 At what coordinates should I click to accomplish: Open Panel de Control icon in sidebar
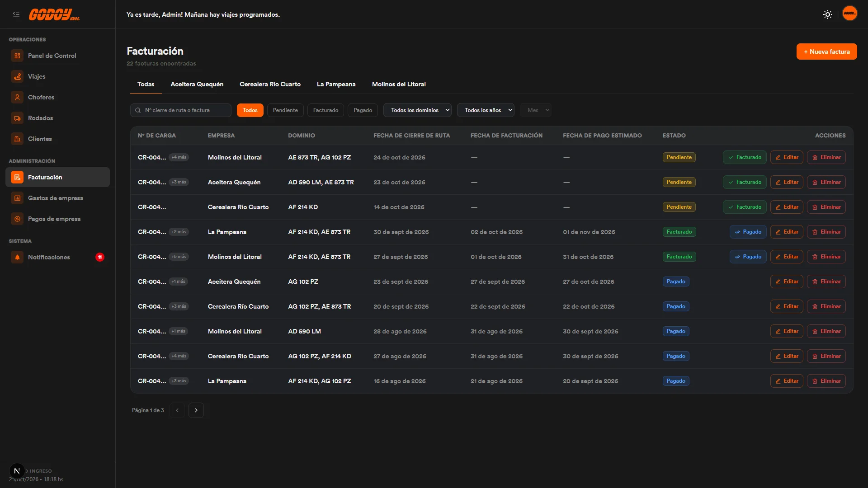click(x=17, y=56)
